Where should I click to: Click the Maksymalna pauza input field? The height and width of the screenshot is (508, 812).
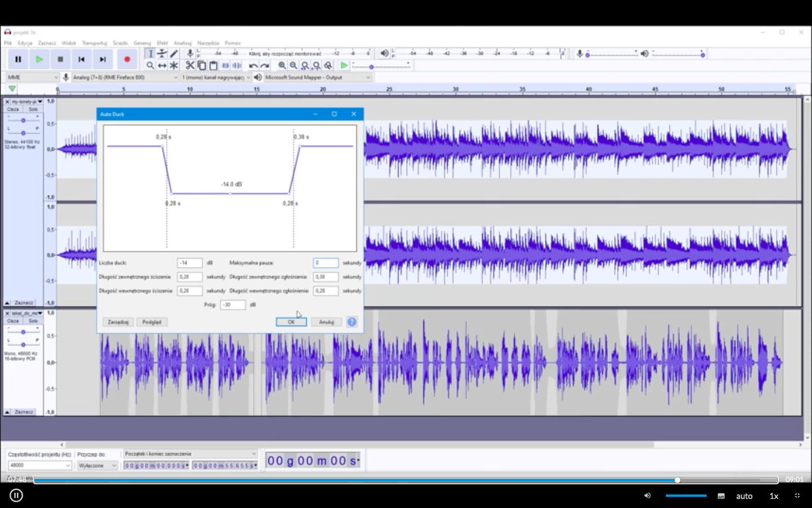[x=326, y=263]
